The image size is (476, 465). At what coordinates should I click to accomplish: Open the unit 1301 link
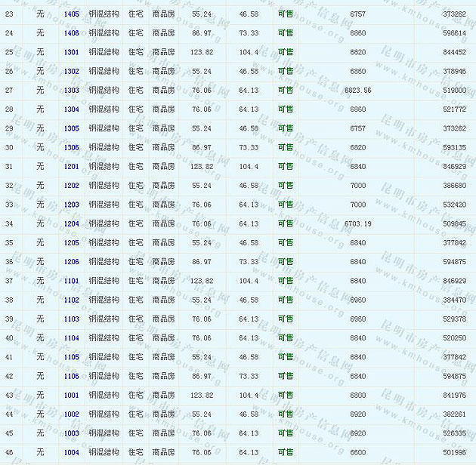(x=71, y=52)
